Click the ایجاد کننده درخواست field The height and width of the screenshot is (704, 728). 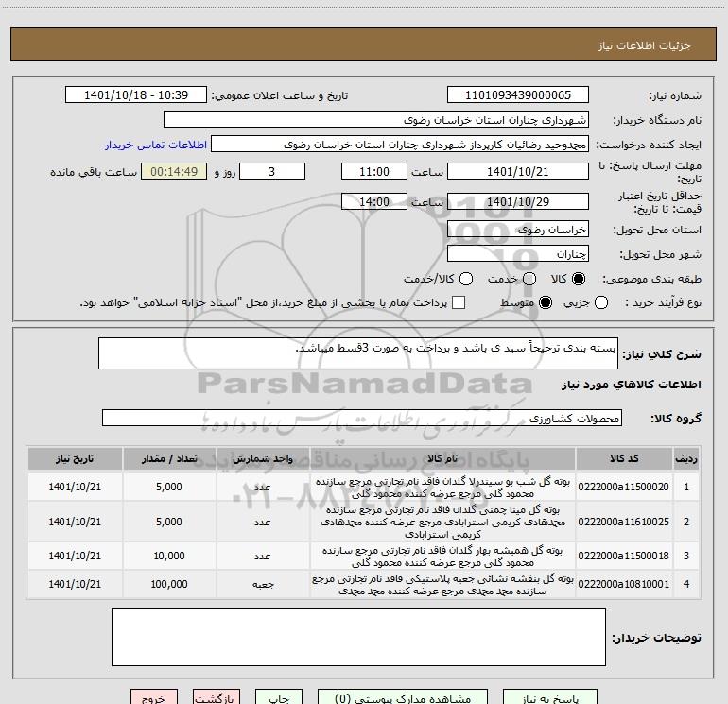click(x=400, y=145)
